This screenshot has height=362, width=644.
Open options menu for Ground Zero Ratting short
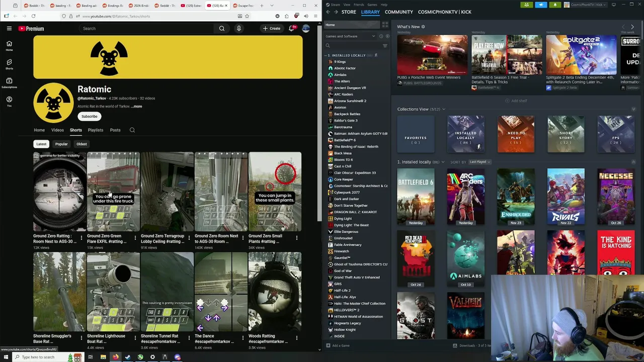[x=82, y=238]
